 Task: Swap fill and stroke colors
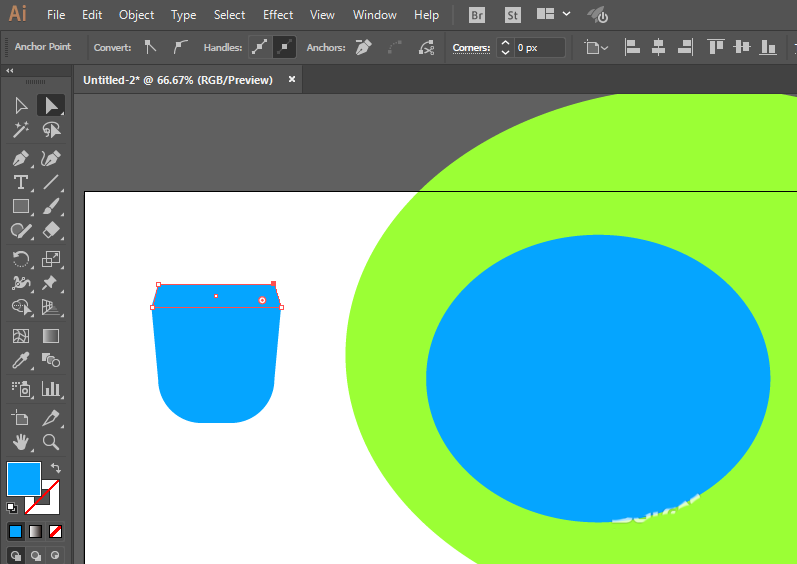[55, 468]
